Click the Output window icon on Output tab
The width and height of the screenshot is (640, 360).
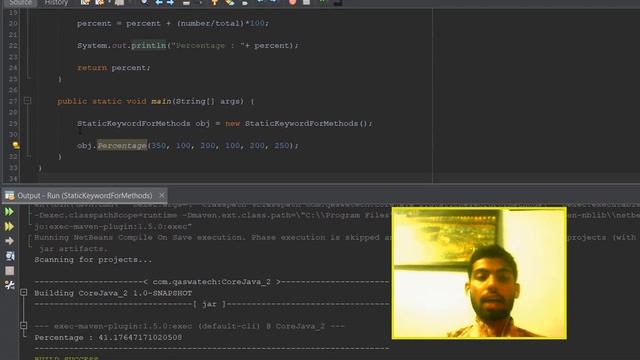pos(10,196)
